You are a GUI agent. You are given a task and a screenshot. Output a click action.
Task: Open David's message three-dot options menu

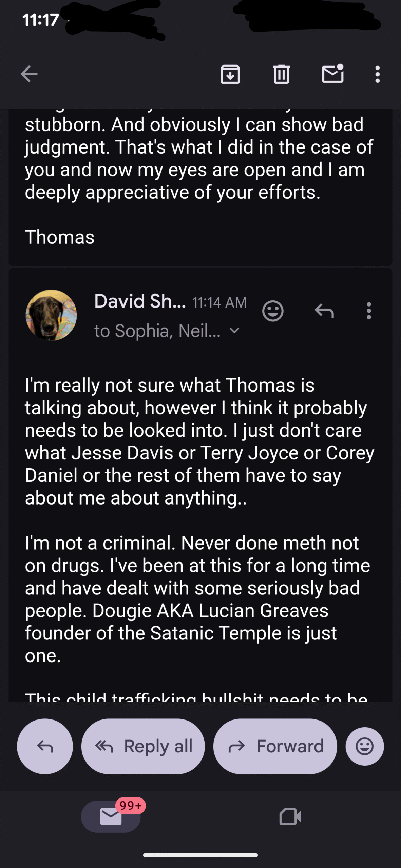369,311
